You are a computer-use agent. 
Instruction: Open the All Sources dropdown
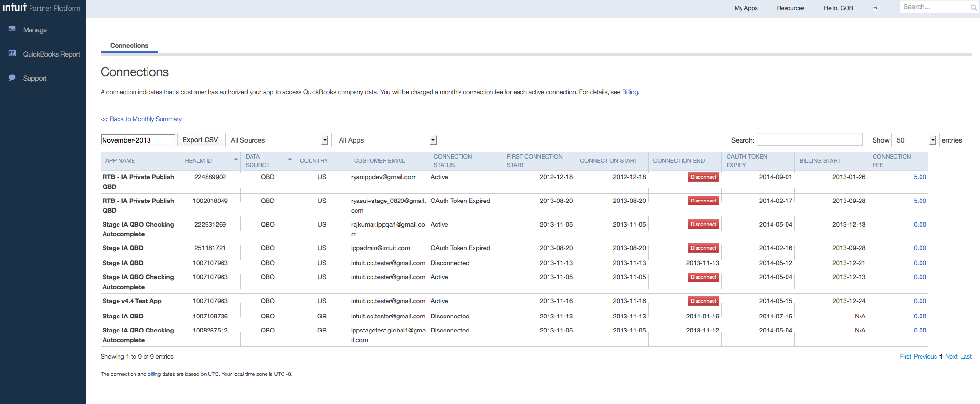[x=279, y=140]
